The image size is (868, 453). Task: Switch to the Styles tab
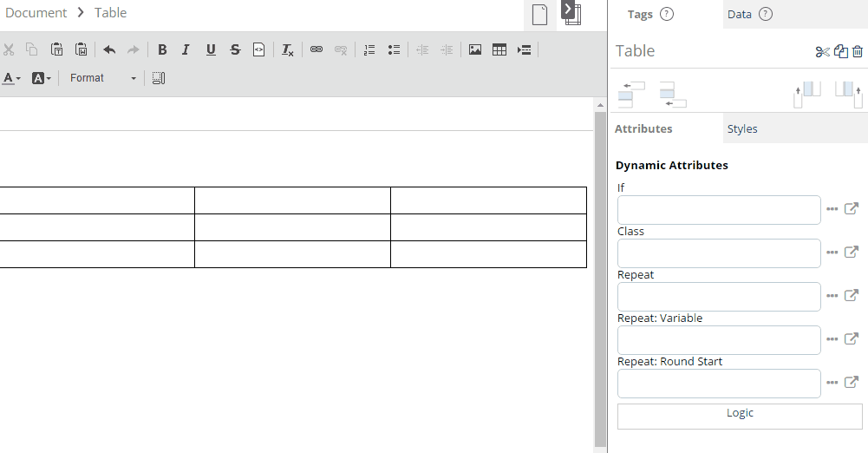tap(742, 129)
